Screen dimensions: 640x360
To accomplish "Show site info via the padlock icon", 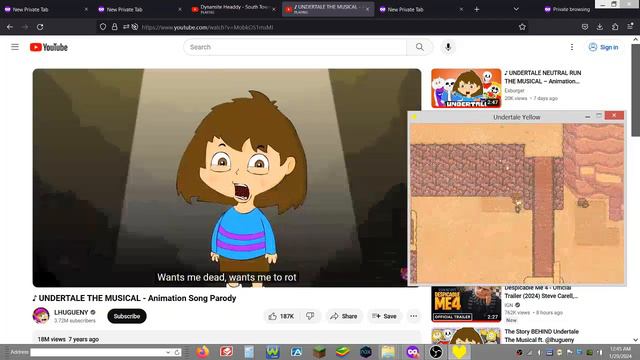I will pyautogui.click(x=115, y=27).
